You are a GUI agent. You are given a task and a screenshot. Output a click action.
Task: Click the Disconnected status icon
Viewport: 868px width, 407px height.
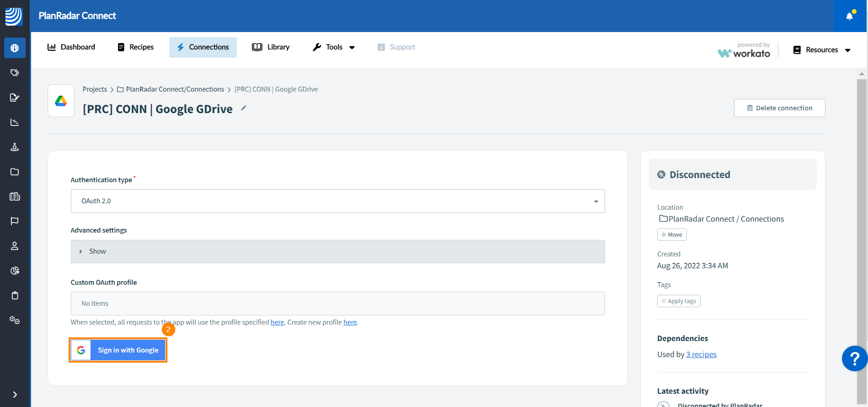click(661, 174)
